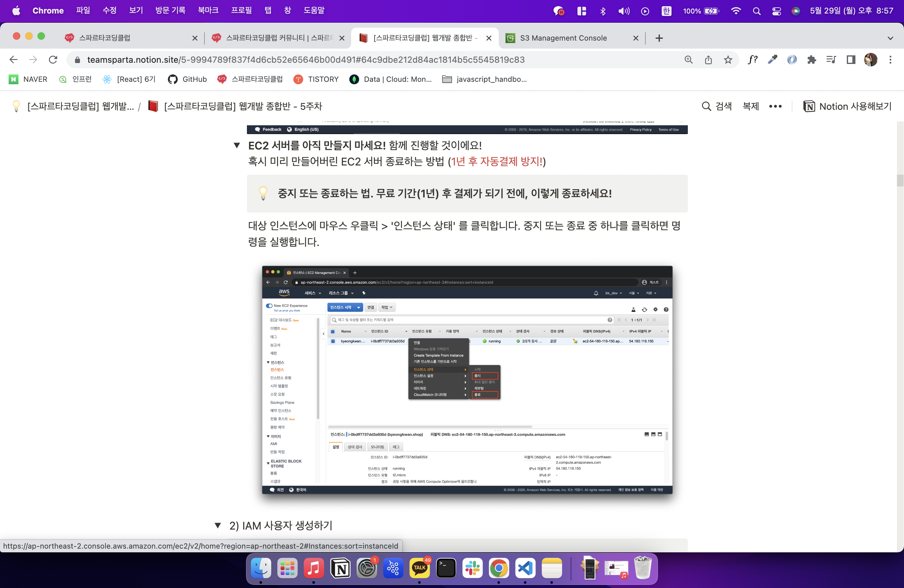Open Spotlight search in the menu bar
Viewport: 904px width, 588px height.
coord(756,11)
